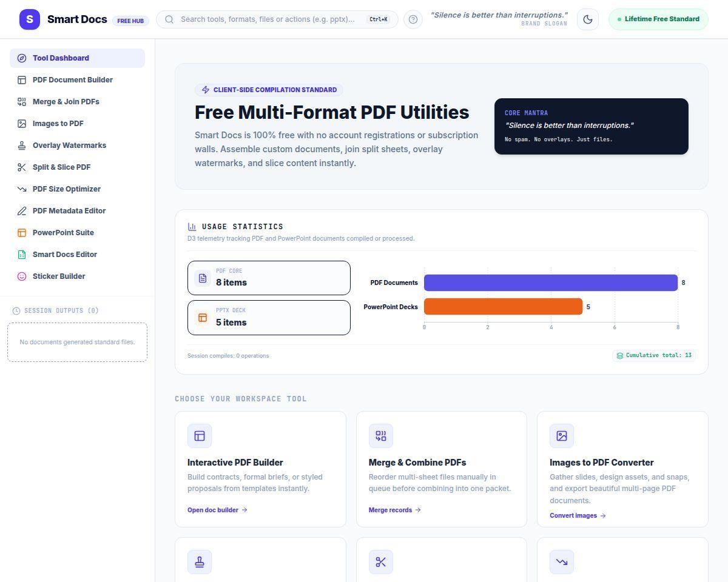
Task: Click the Images to PDF Converter card icon
Action: coord(562,436)
